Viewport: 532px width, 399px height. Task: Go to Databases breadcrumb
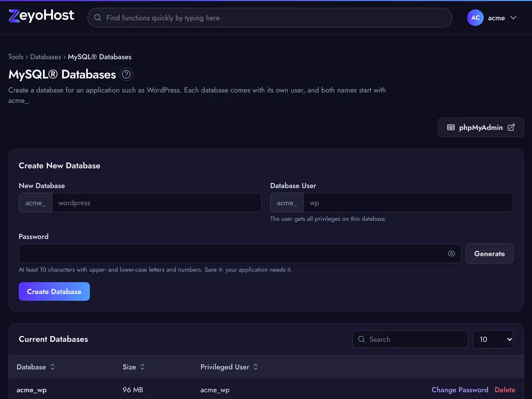click(x=46, y=57)
